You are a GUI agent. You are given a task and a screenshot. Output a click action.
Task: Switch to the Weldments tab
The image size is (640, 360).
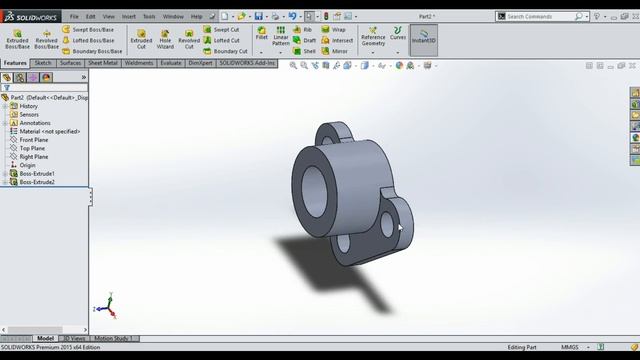139,63
